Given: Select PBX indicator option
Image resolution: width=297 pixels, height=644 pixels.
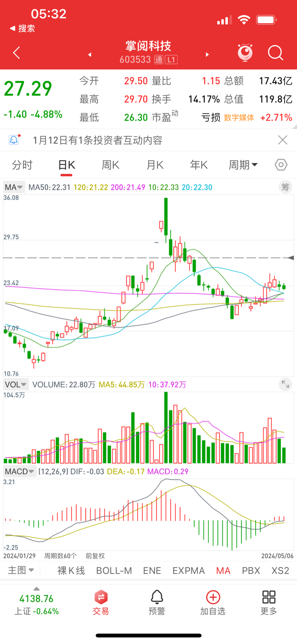Looking at the screenshot, I should tap(251, 570).
